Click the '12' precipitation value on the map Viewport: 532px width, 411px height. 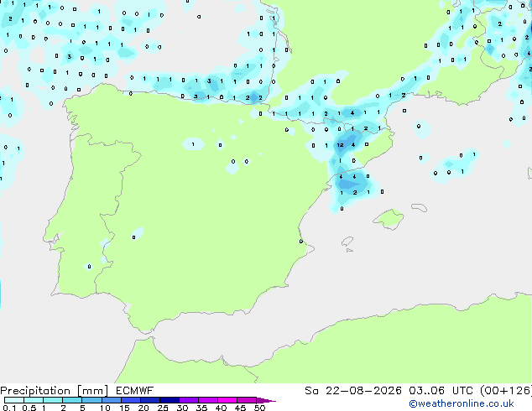point(341,145)
